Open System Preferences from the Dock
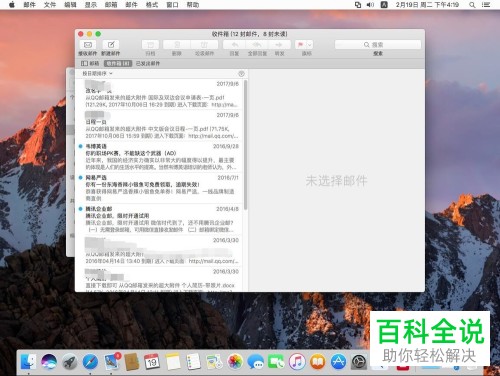500x376 pixels. [x=359, y=362]
